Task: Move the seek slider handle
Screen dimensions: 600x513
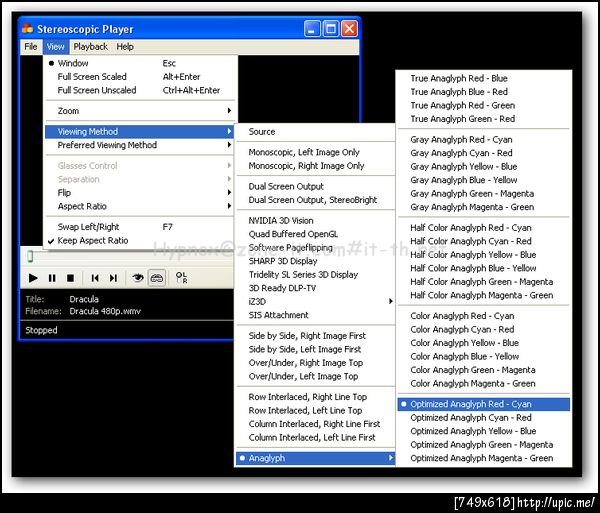Action: (30, 256)
